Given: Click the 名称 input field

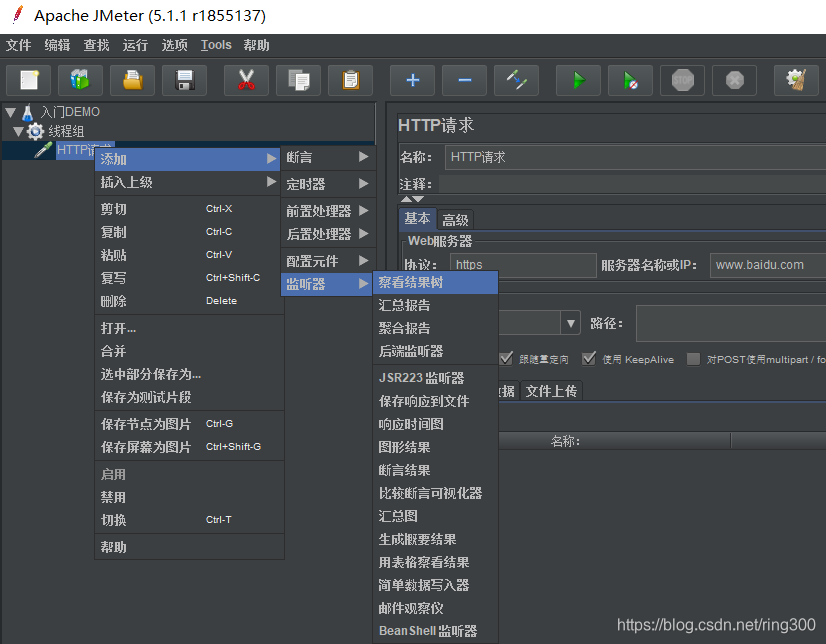Looking at the screenshot, I should [635, 157].
